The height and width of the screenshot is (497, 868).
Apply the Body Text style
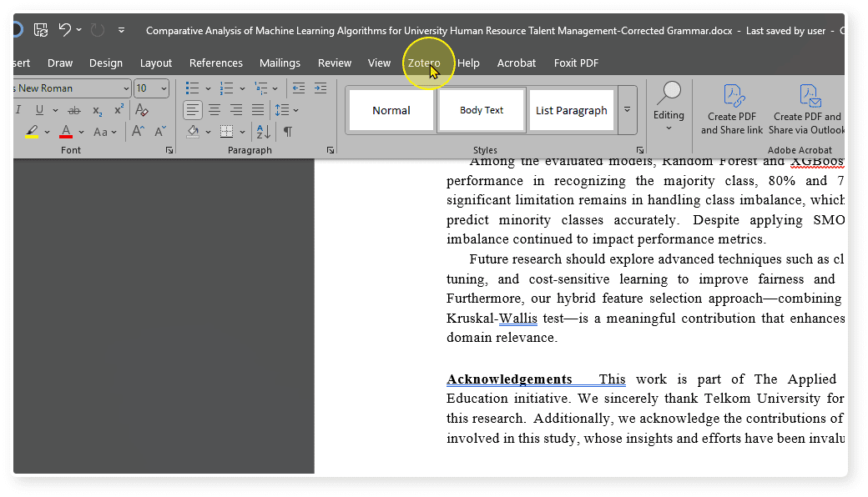(x=482, y=111)
